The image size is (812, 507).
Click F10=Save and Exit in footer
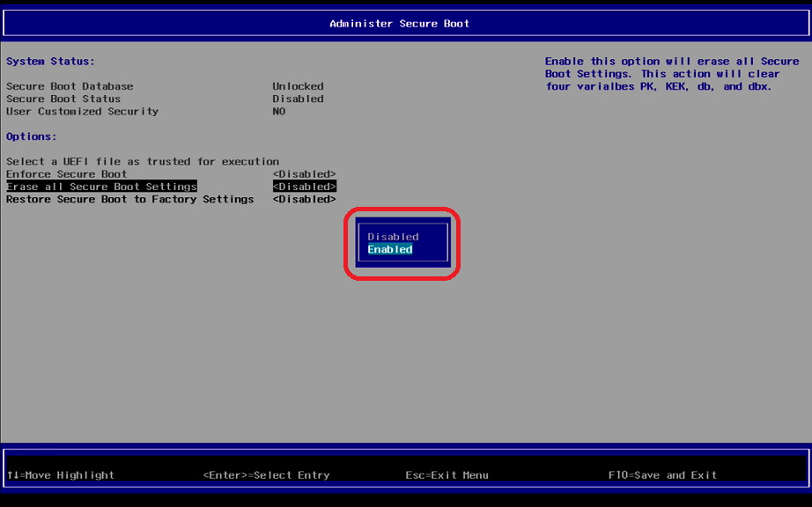point(662,475)
